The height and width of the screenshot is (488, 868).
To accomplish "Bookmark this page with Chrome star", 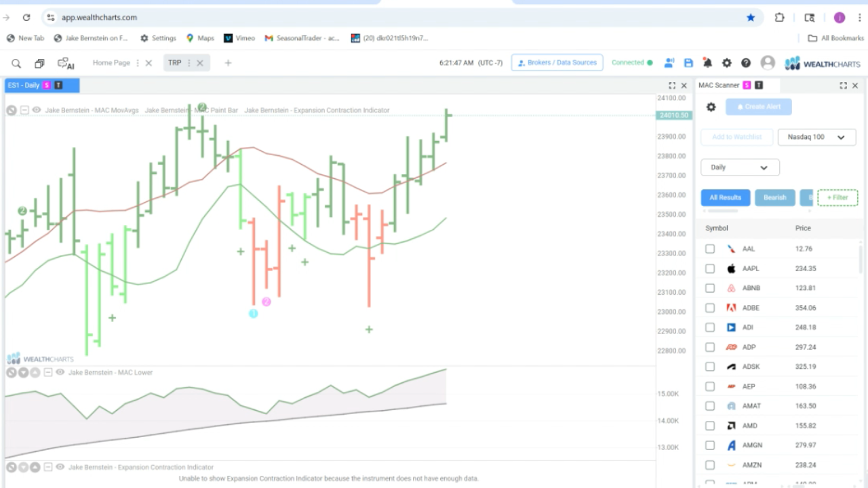I will click(751, 18).
